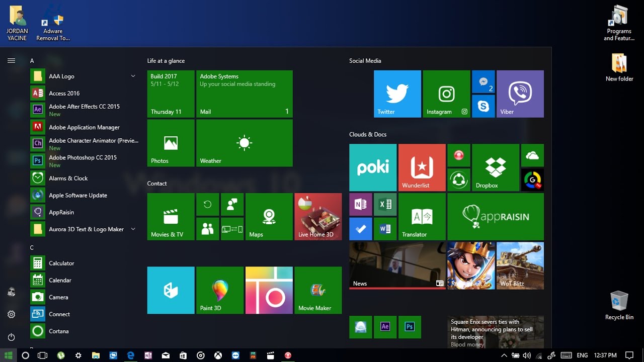Open the Twitter tile
Image resolution: width=644 pixels, height=362 pixels.
397,94
